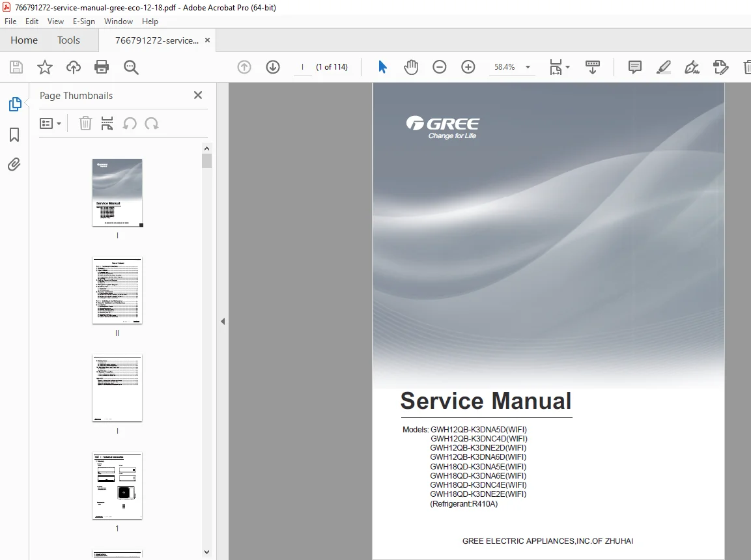The image size is (751, 560).
Task: Choose the Selection arrow tool
Action: click(x=382, y=67)
